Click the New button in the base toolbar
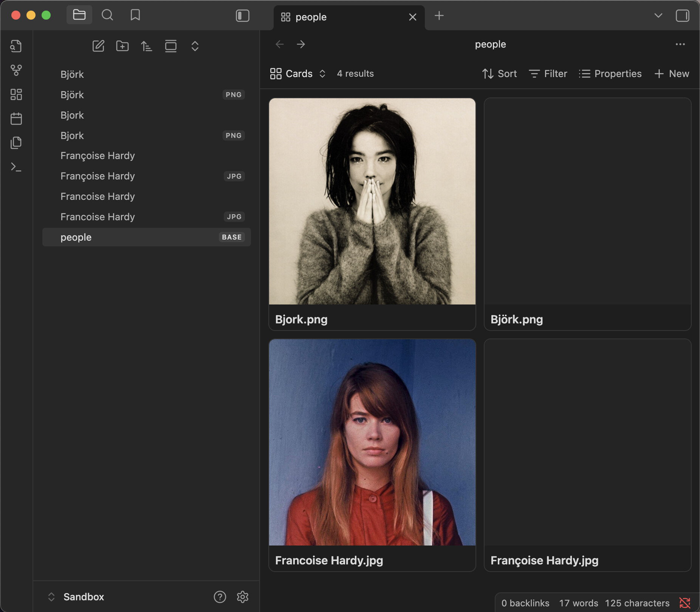Screen dimensions: 700x612 672,74
